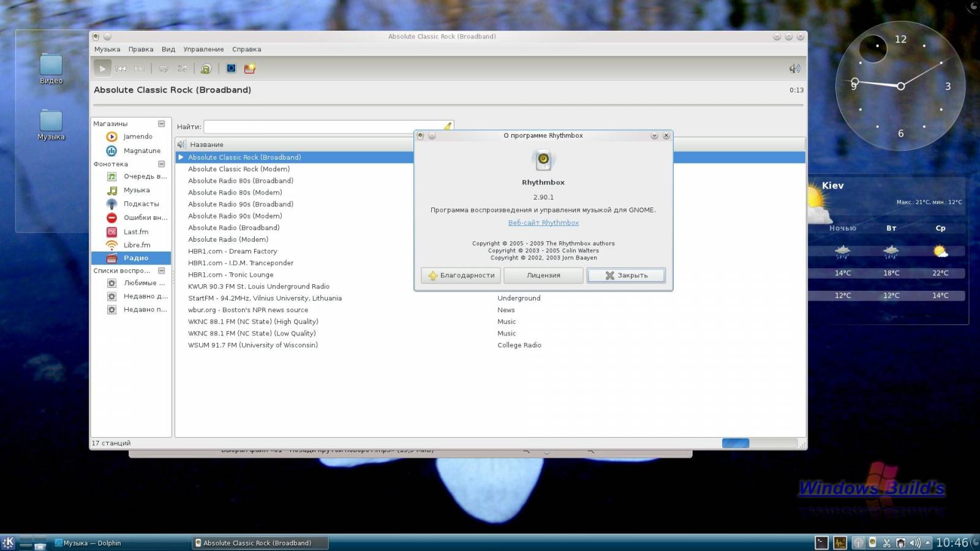The image size is (980, 551).
Task: Select wbur.org Boston's NPR news station
Action: (x=248, y=310)
